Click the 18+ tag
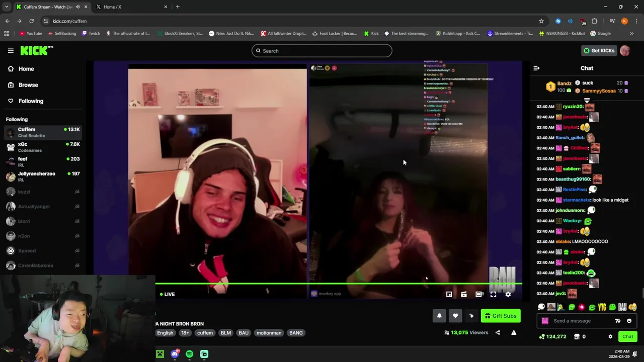 point(185,333)
